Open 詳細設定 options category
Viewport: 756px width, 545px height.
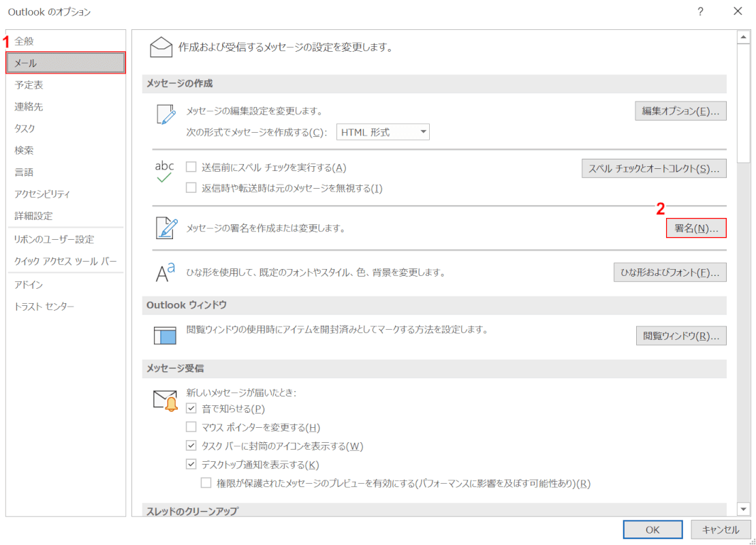(x=65, y=215)
